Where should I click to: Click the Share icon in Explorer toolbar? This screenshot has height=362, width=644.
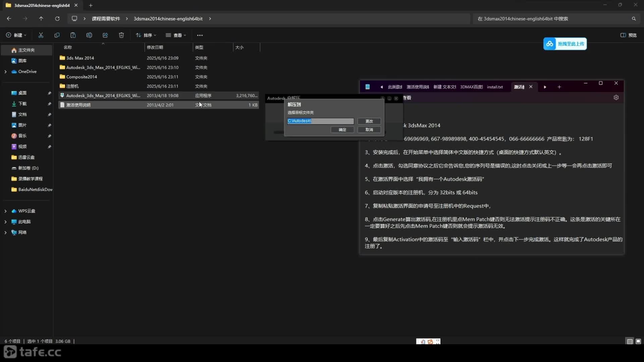click(105, 35)
